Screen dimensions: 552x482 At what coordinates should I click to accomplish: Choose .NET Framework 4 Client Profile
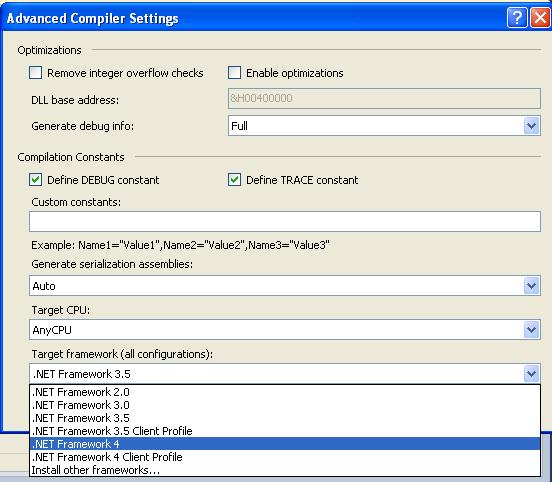(285, 457)
